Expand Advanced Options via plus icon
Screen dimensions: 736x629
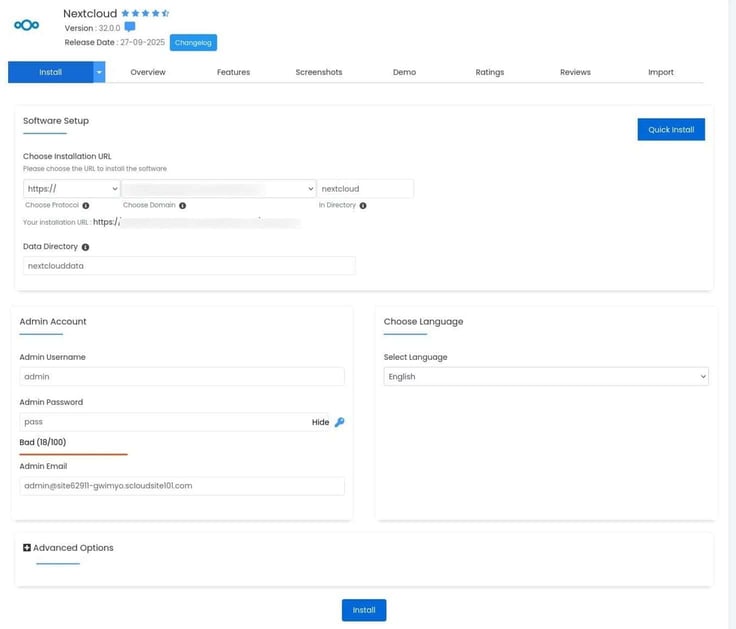27,547
